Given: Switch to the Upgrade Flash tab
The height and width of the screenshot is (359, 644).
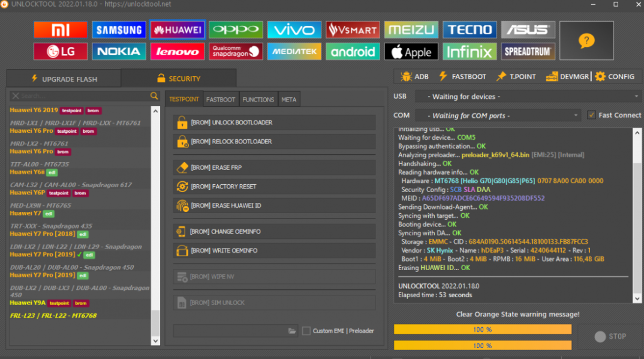Looking at the screenshot, I should tap(64, 79).
